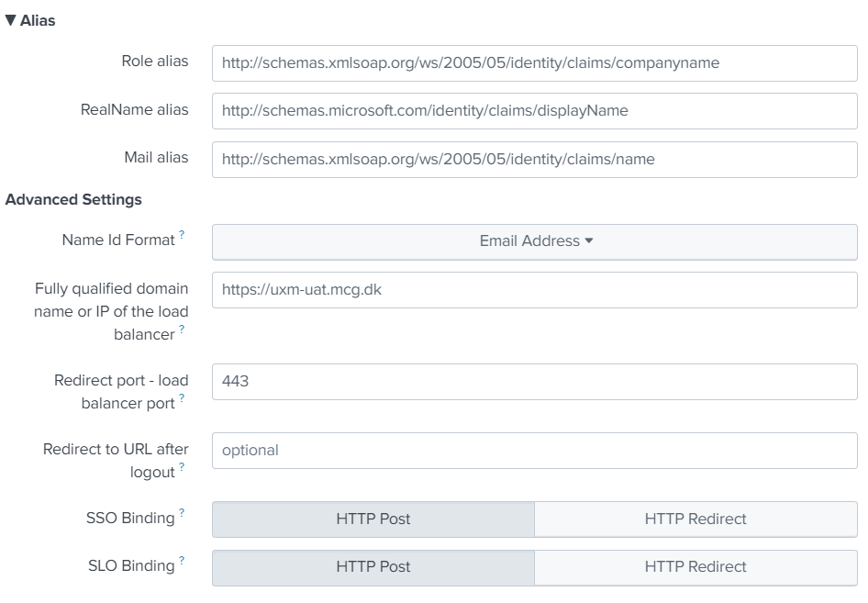Show help for fully qualified domain name
The width and height of the screenshot is (868, 603).
(x=182, y=329)
